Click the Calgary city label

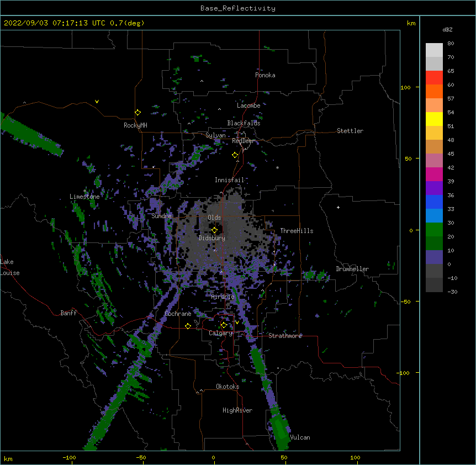pos(220,333)
